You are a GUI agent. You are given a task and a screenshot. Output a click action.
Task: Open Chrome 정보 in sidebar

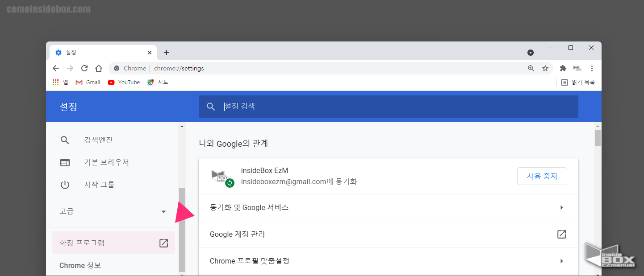pyautogui.click(x=80, y=265)
